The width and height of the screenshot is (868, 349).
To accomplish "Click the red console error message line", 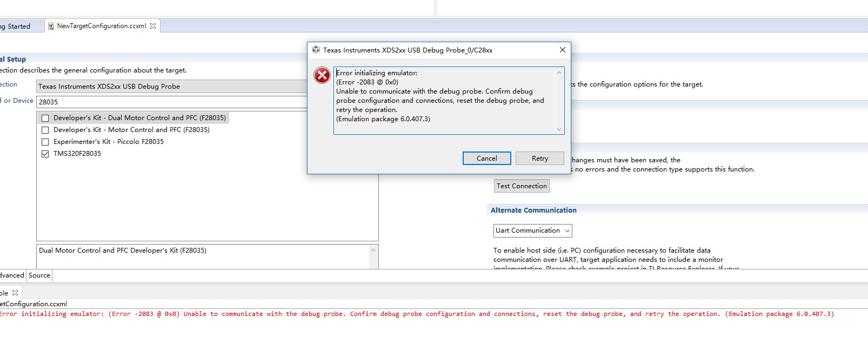I will tap(417, 314).
